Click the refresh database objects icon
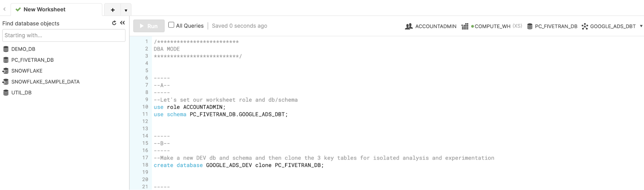The height and width of the screenshot is (190, 644). click(114, 23)
